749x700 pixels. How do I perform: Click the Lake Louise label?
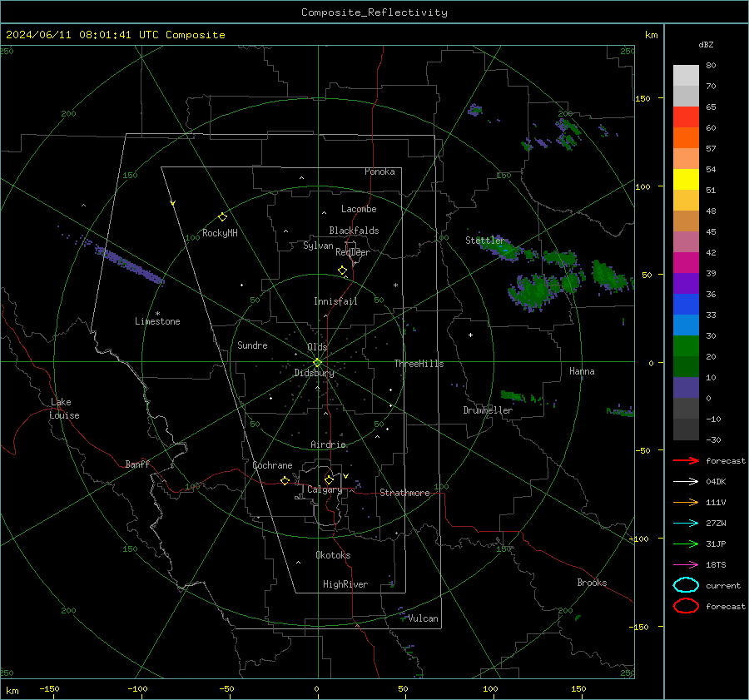coord(64,409)
